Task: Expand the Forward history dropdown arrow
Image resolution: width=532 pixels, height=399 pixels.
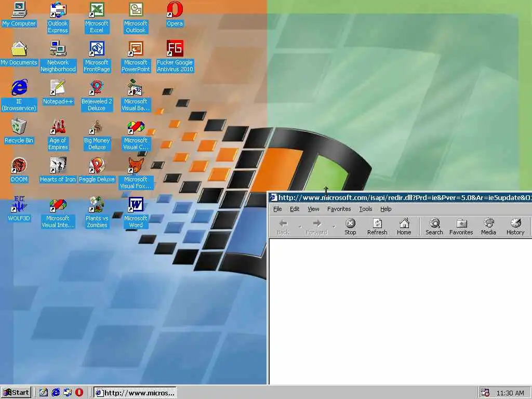Action: (x=334, y=227)
